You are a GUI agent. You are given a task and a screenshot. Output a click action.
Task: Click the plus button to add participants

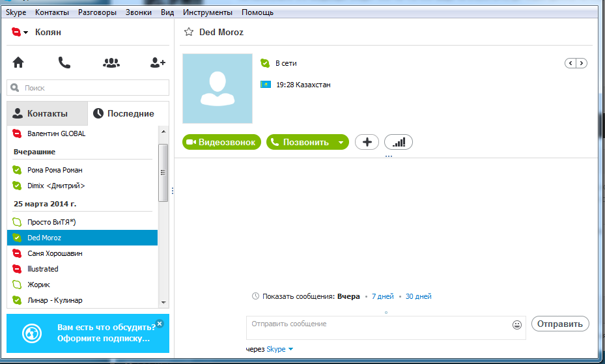367,143
